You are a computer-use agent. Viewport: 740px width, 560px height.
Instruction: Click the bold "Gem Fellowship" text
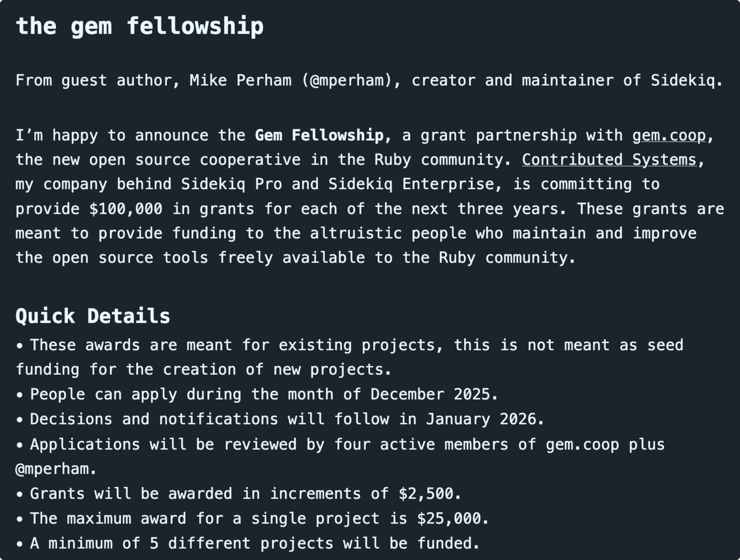(319, 136)
